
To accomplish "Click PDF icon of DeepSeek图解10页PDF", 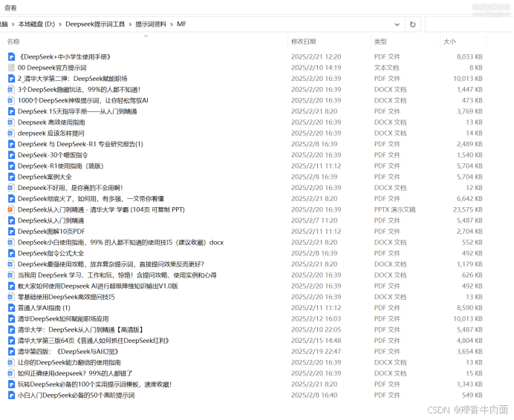I will [11, 232].
